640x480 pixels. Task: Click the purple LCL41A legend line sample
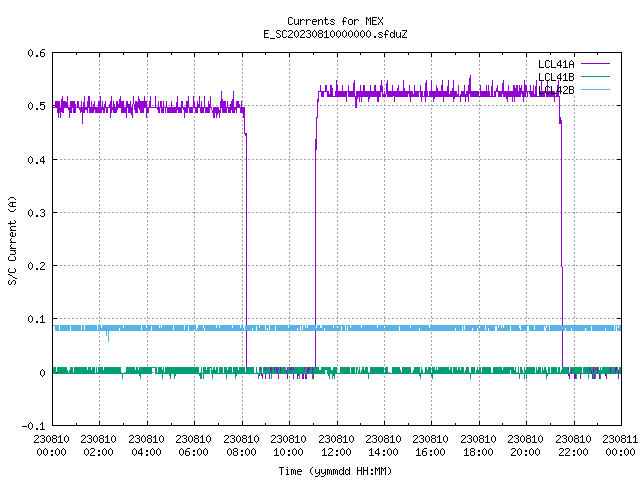tap(595, 64)
